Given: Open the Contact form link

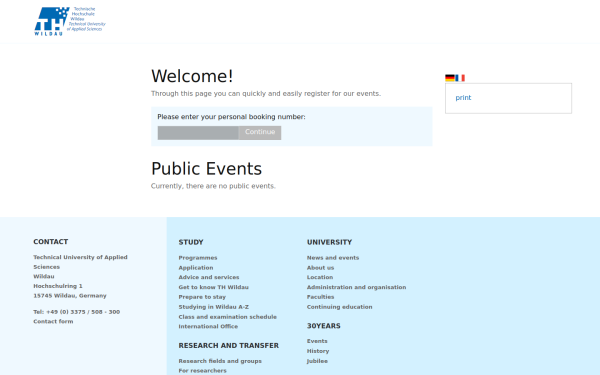Looking at the screenshot, I should coord(53,321).
